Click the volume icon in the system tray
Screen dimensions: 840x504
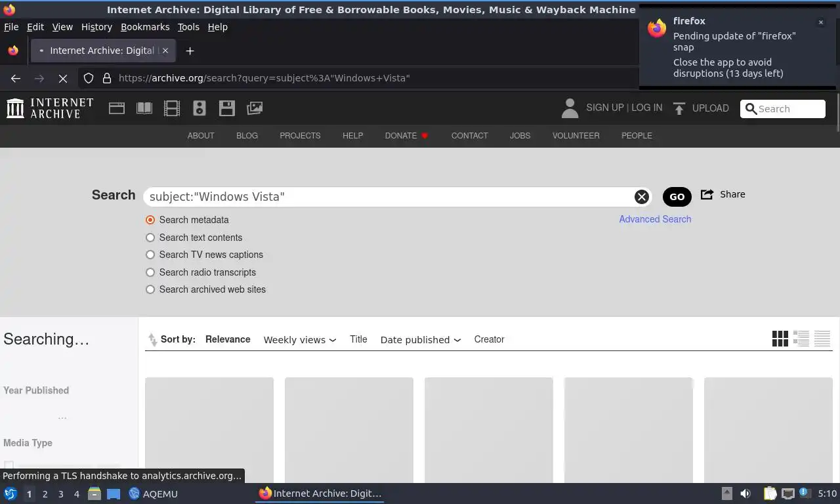click(745, 493)
